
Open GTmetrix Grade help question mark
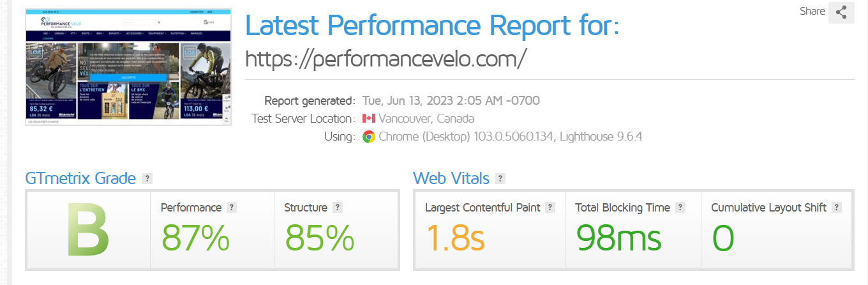coord(147,178)
